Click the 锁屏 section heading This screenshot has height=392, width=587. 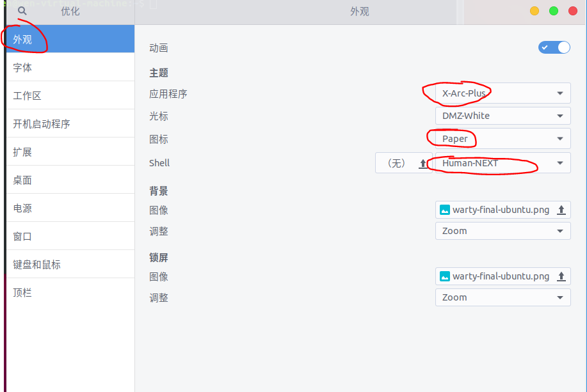pyautogui.click(x=159, y=258)
